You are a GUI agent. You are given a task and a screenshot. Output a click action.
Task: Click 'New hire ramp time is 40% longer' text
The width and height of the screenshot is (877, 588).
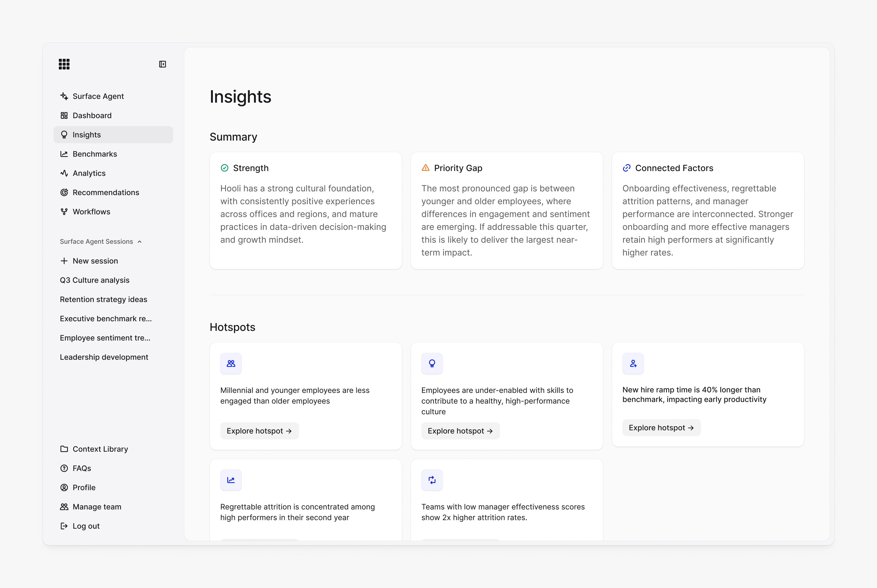pyautogui.click(x=695, y=394)
